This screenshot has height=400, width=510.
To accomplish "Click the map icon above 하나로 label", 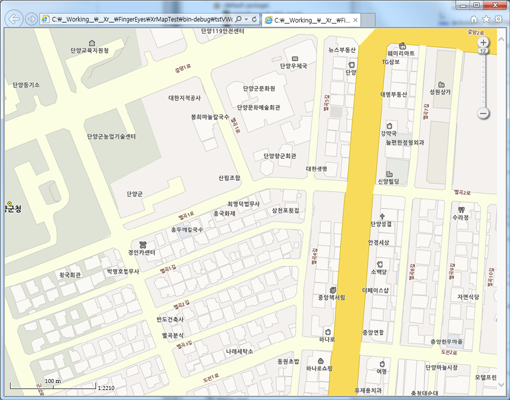I will point(327,332).
